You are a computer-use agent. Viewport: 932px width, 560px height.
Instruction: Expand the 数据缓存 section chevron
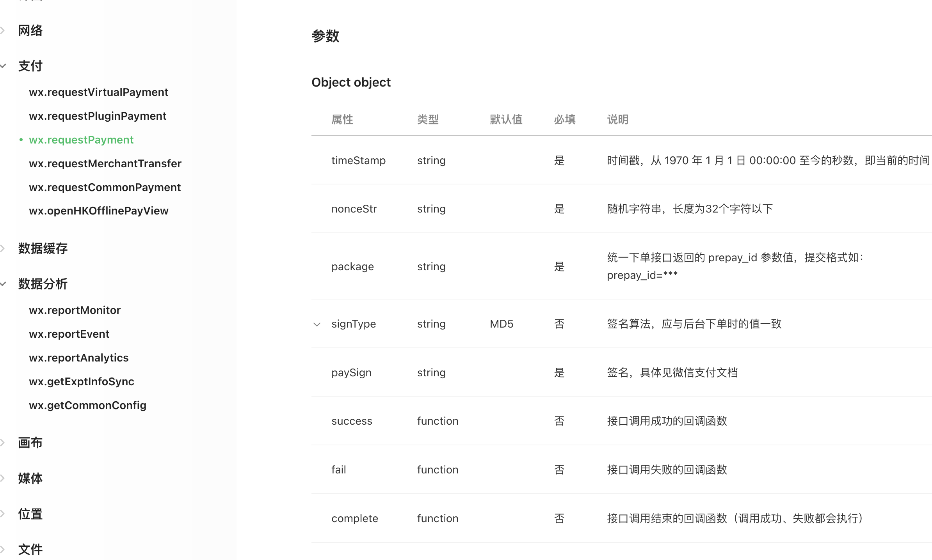tap(3, 248)
